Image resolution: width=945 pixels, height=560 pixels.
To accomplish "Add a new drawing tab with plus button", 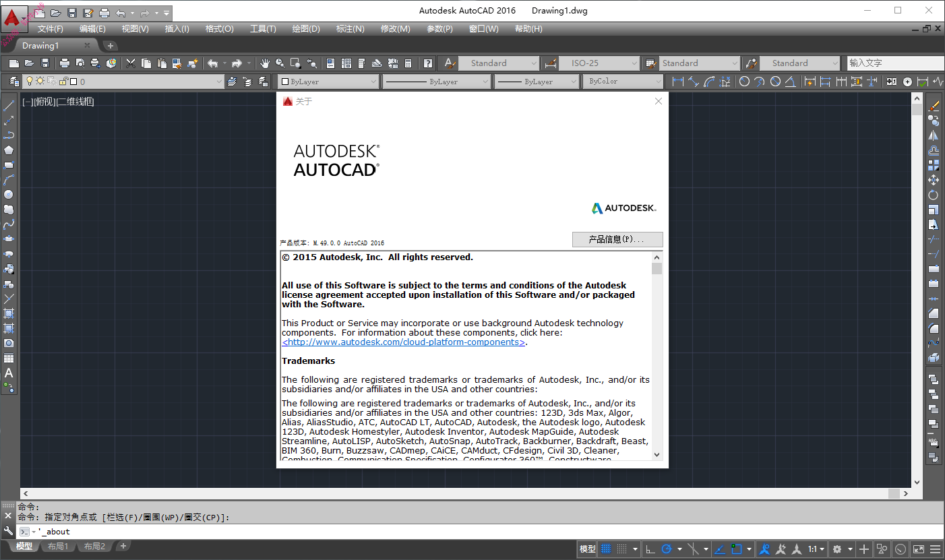I will pyautogui.click(x=111, y=46).
